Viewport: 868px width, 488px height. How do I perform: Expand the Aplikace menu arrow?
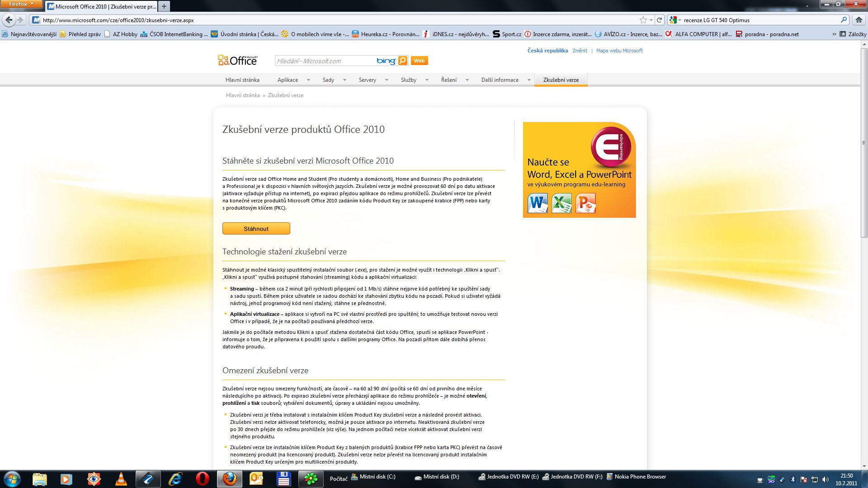click(308, 80)
